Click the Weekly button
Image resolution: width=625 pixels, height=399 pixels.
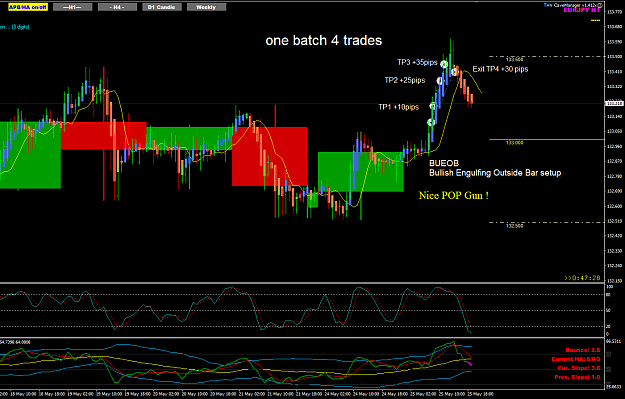(x=206, y=7)
